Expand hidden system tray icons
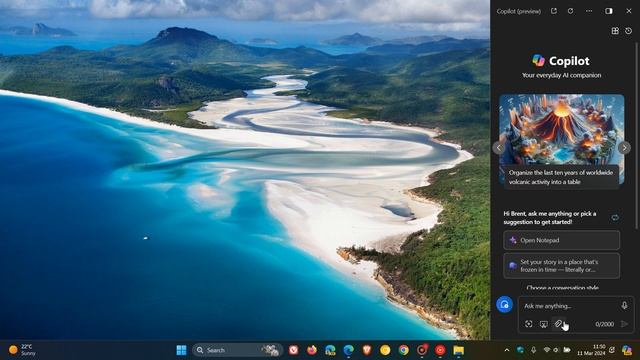640x360 pixels. (x=507, y=350)
